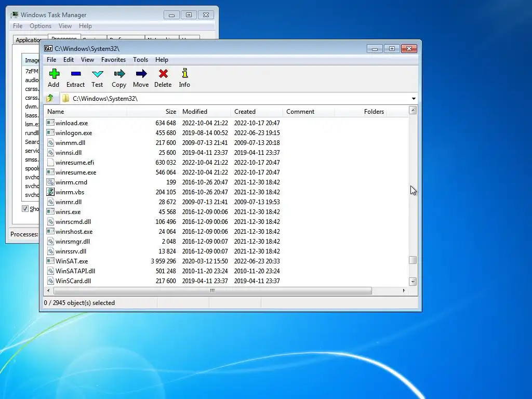Select the winresume.efi blank file icon

pos(50,162)
